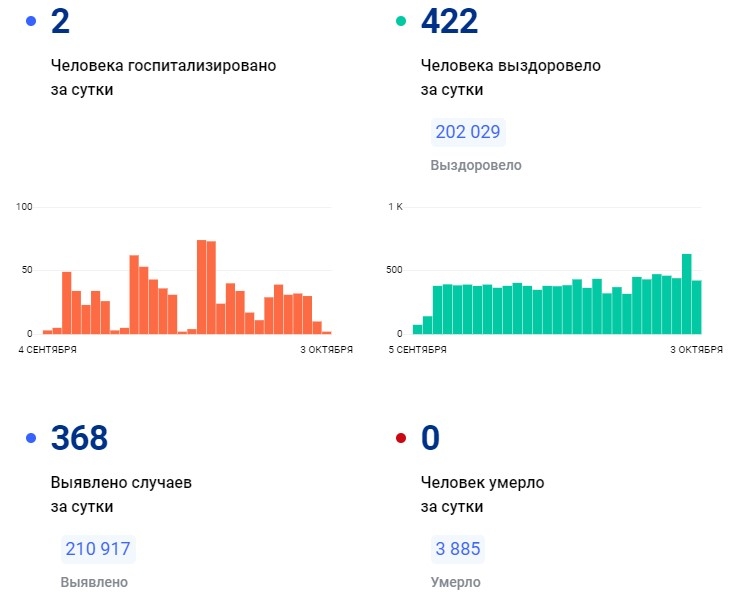Click the large 368 number
The width and height of the screenshot is (753, 599).
pyautogui.click(x=79, y=438)
